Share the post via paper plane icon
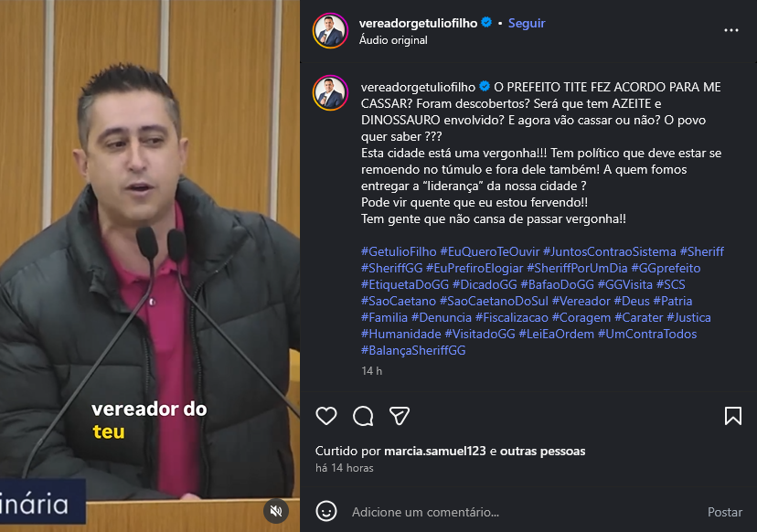The width and height of the screenshot is (757, 532). 400,416
